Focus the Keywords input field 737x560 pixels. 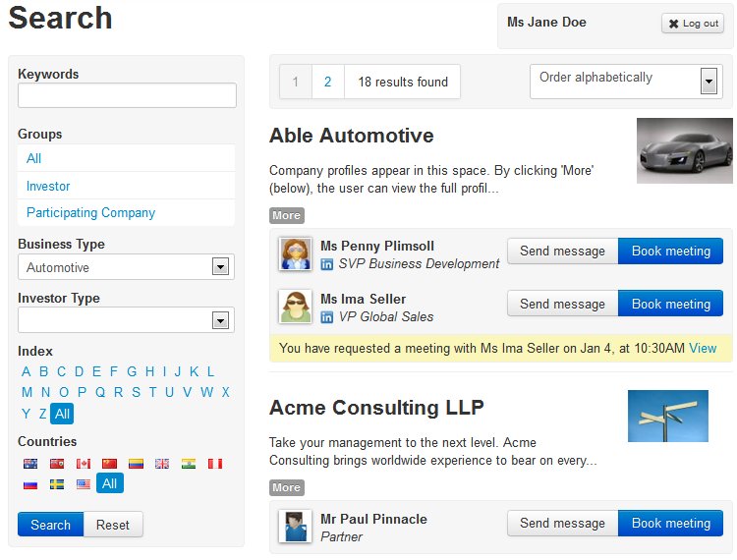pyautogui.click(x=127, y=95)
